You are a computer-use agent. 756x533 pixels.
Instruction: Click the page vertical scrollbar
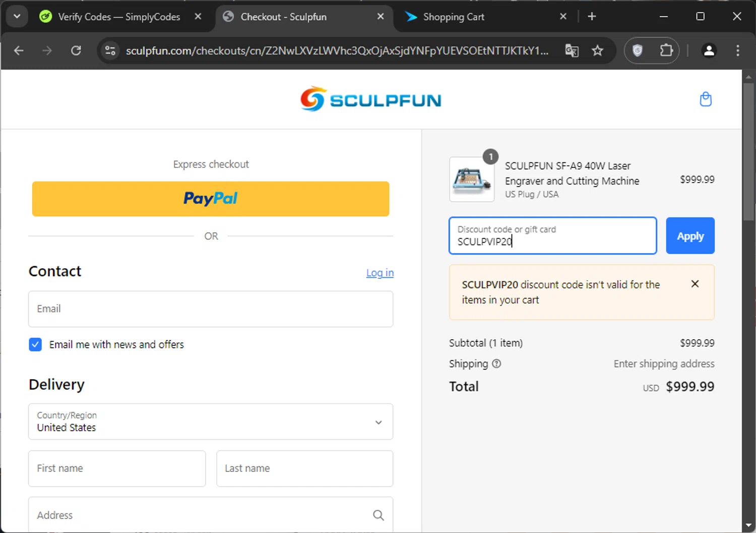[x=749, y=151]
